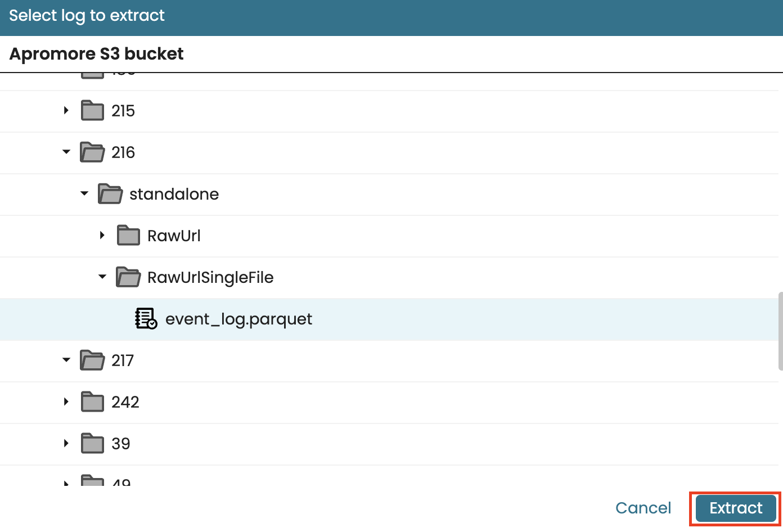Click the RawUrlSingleFile folder icon

pos(128,277)
